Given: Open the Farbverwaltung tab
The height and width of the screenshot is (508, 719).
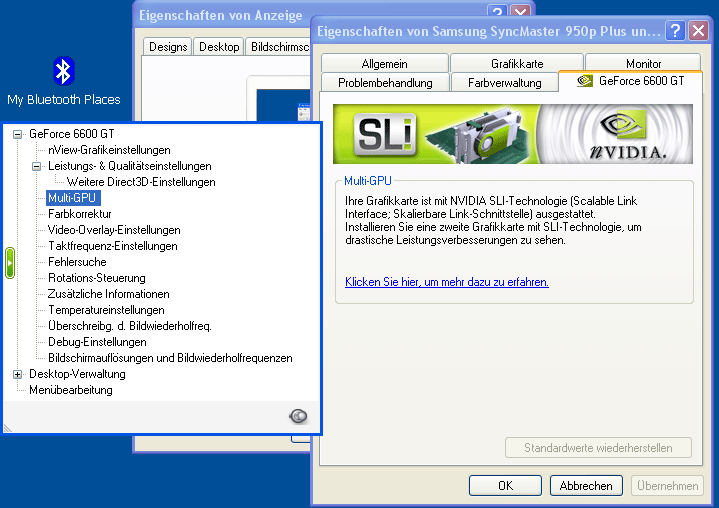Looking at the screenshot, I should tap(504, 83).
